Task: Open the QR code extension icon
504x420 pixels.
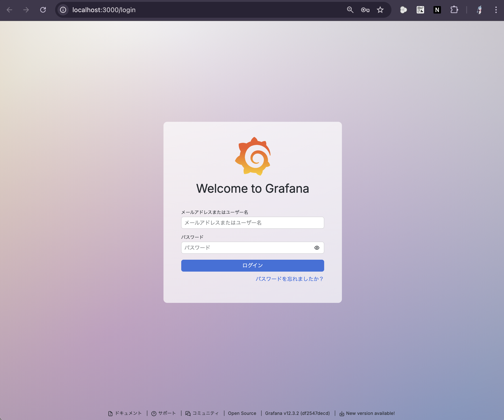Action: [420, 10]
